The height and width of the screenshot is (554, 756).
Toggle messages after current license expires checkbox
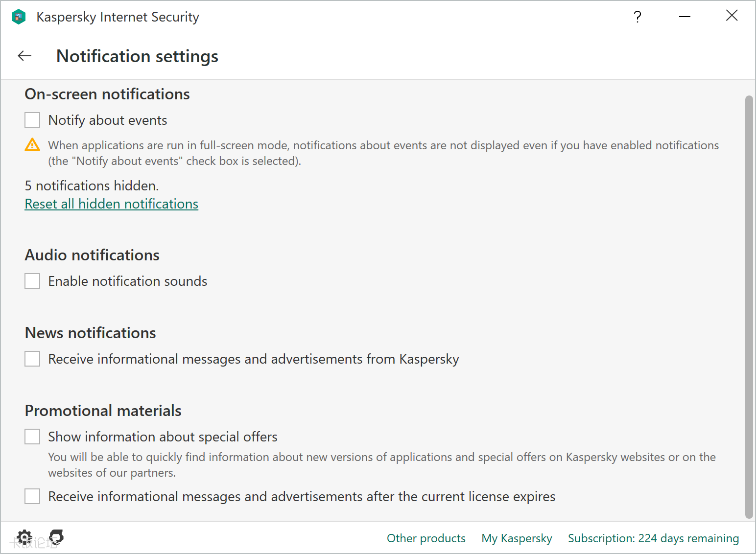32,496
